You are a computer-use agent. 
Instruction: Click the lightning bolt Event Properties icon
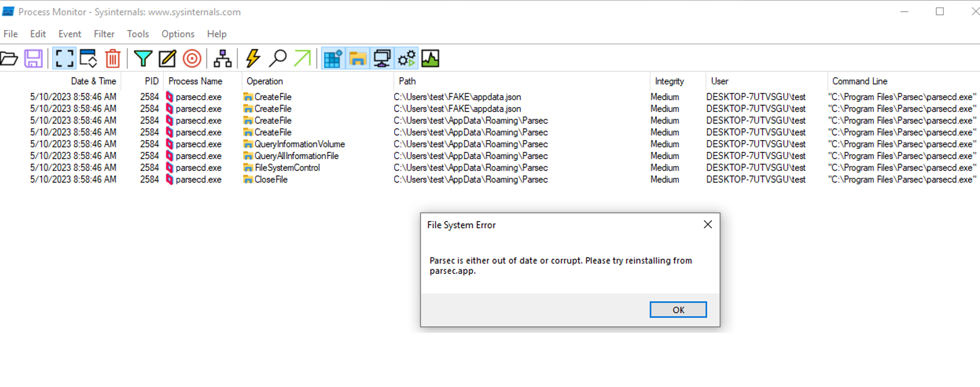pyautogui.click(x=253, y=58)
